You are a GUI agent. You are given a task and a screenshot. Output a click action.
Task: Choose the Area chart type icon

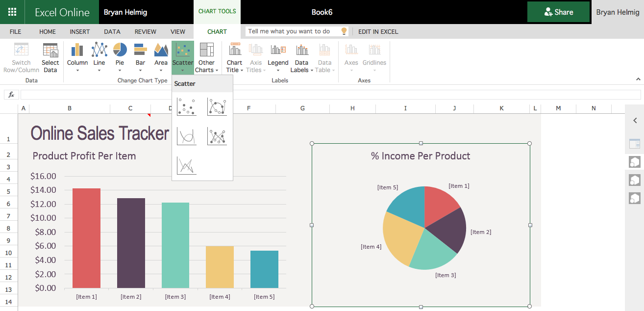(x=161, y=56)
